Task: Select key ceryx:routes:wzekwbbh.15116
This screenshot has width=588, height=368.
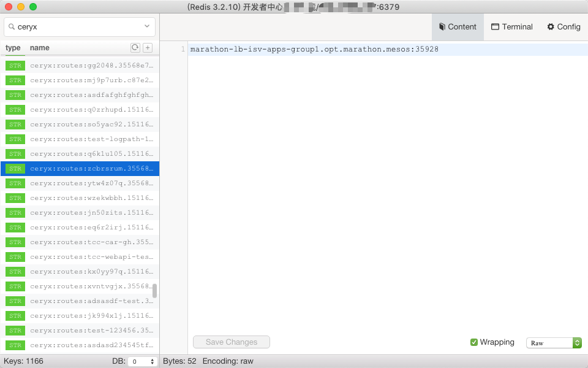Action: 80,198
